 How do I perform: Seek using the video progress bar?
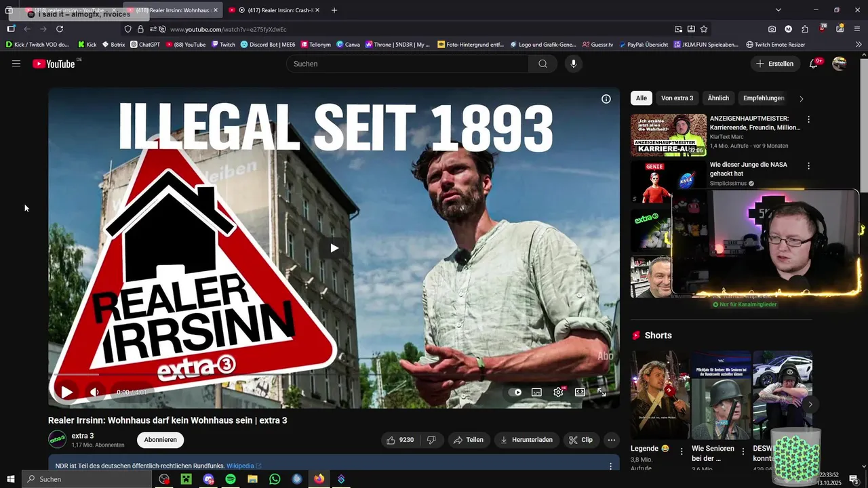click(334, 375)
